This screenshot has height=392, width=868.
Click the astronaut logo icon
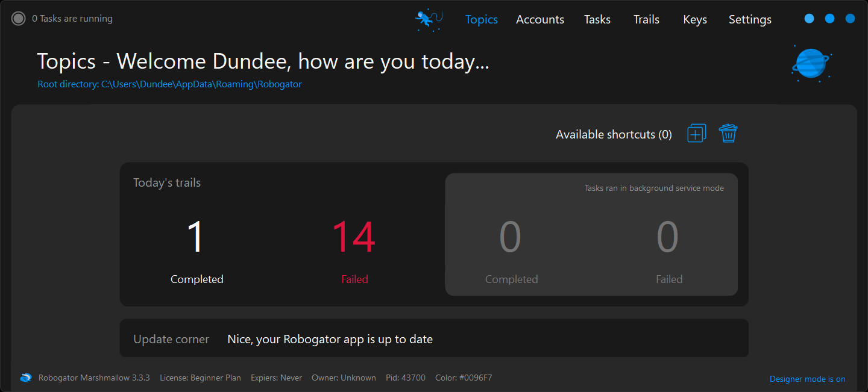[x=429, y=20]
